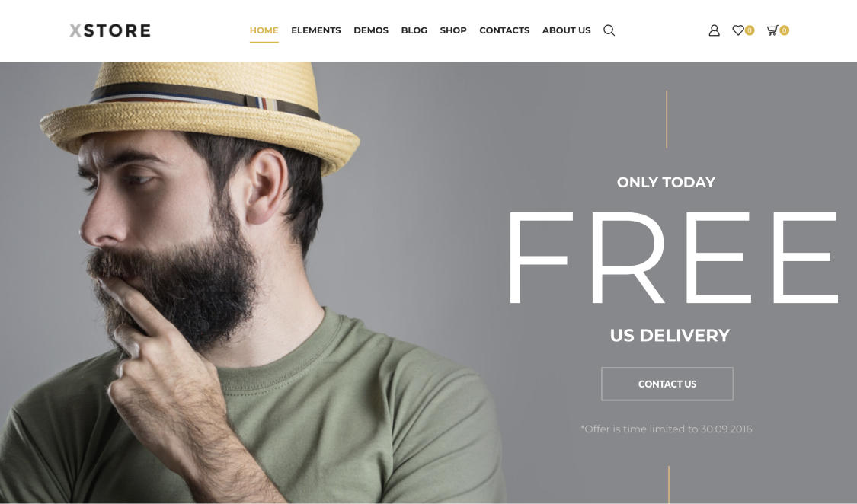Go to the Home menu item
Viewport: 857px width, 504px height.
[x=264, y=30]
